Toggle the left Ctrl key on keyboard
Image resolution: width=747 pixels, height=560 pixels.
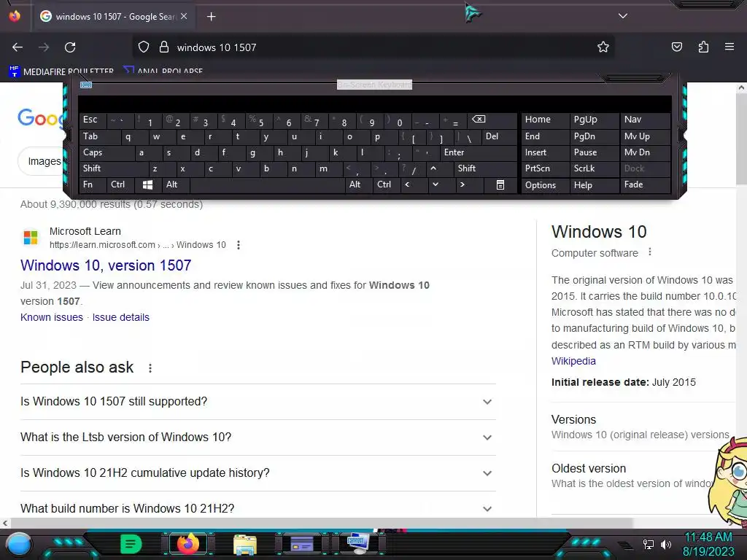[120, 184]
